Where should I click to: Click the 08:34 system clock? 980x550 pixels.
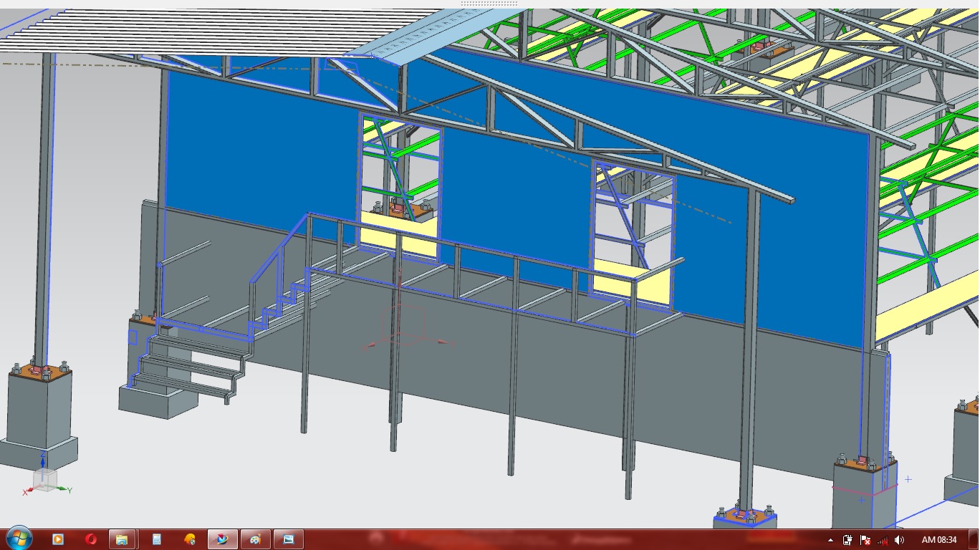(x=939, y=540)
